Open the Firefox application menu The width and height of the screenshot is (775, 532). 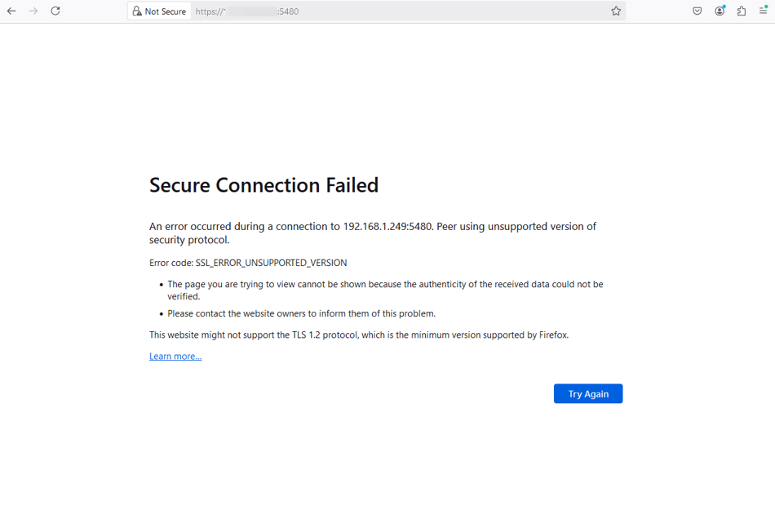764,11
